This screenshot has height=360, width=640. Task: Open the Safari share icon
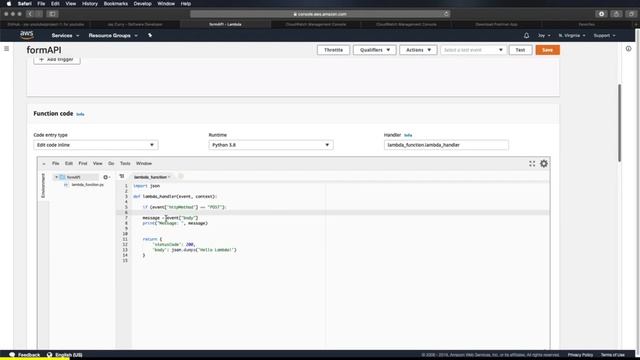coord(616,14)
